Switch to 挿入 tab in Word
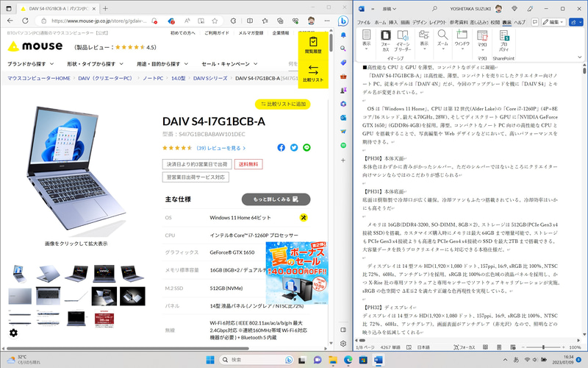 point(393,23)
